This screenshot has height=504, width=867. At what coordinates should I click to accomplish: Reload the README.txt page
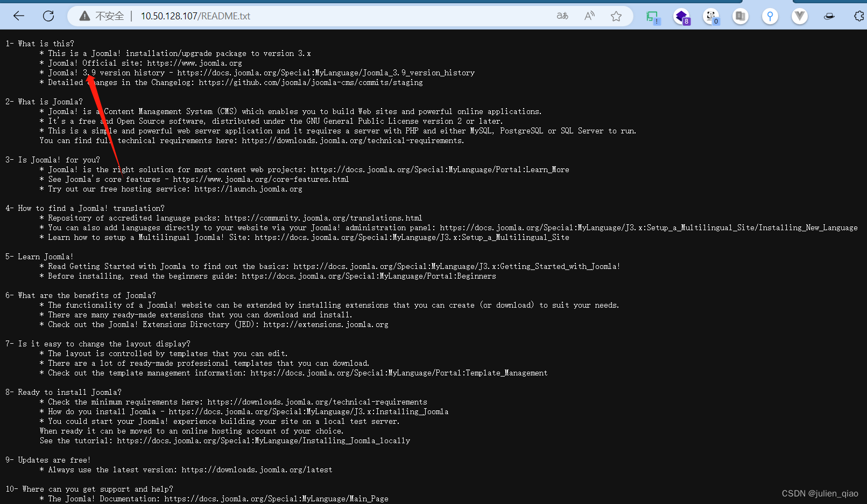click(x=48, y=16)
